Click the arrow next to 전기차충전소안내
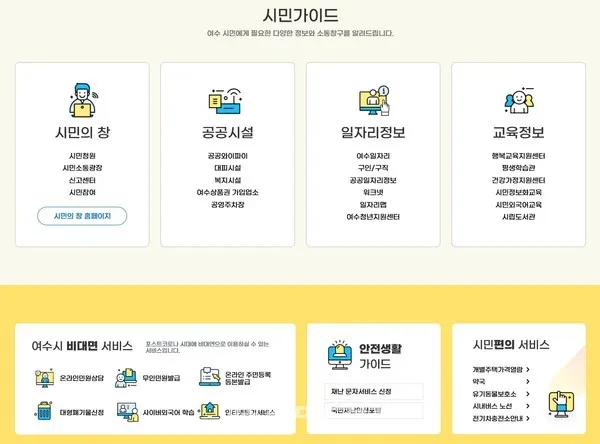 (x=528, y=418)
